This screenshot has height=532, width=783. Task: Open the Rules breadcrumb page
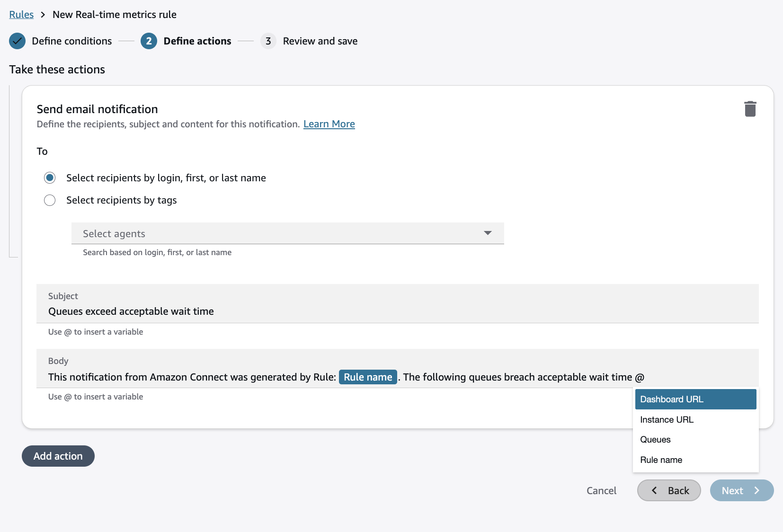(x=21, y=14)
